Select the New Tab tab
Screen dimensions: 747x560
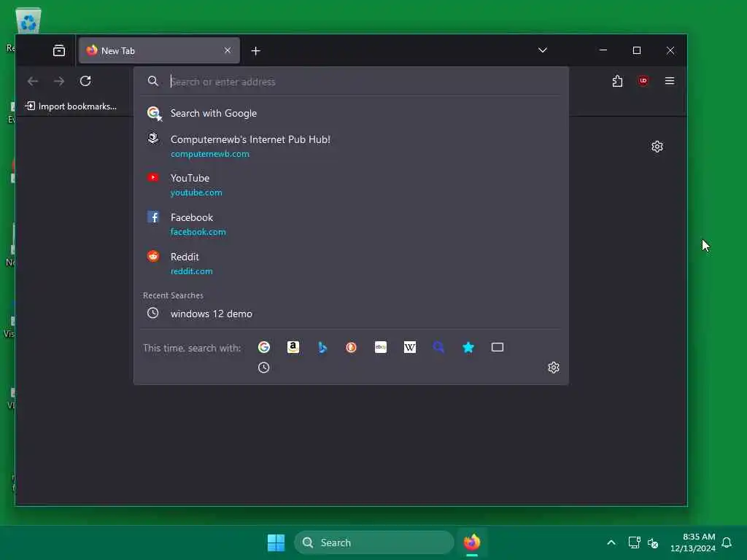pos(159,50)
